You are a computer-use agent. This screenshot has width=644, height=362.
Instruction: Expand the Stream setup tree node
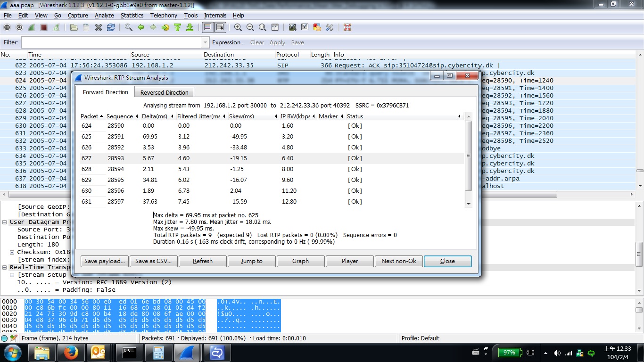[12, 275]
